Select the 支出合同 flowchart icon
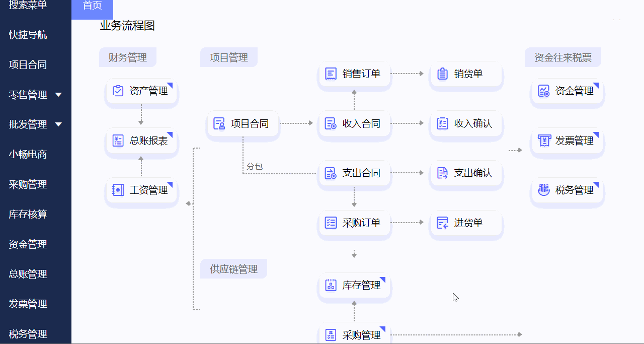The width and height of the screenshot is (644, 344). tap(331, 173)
